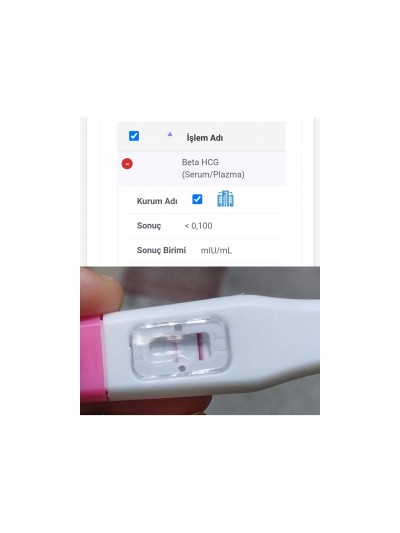The image size is (400, 533).
Task: Click the blue hospital building icon
Action: (225, 199)
